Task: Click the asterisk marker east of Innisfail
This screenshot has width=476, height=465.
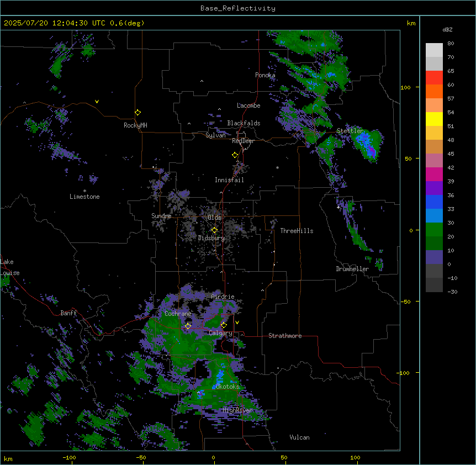Action: tap(277, 167)
